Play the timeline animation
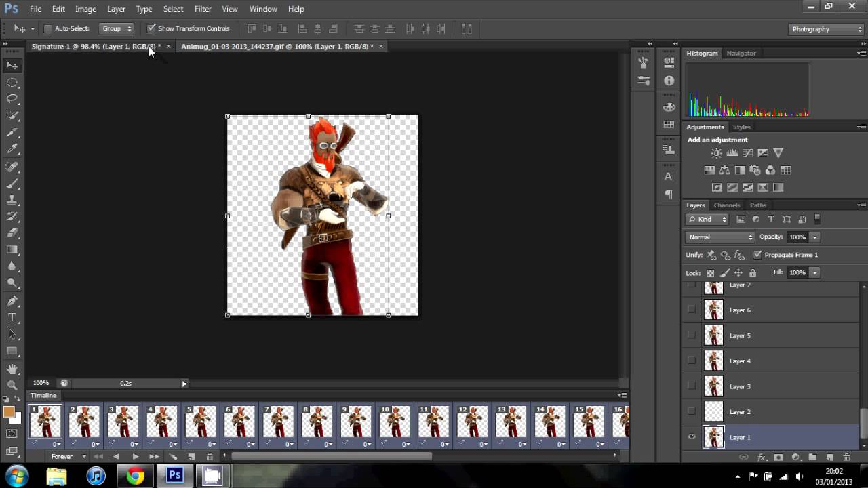 pos(135,457)
